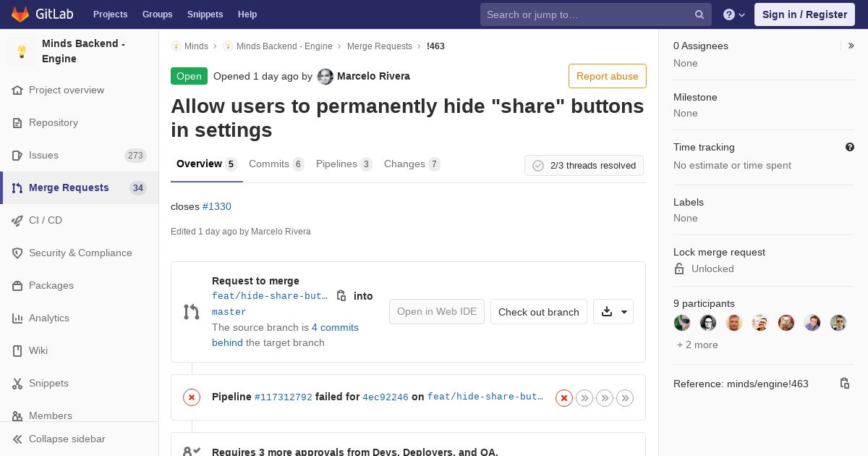Screen dimensions: 868x456
Task: Click the Check out branch button
Action: click(x=538, y=312)
